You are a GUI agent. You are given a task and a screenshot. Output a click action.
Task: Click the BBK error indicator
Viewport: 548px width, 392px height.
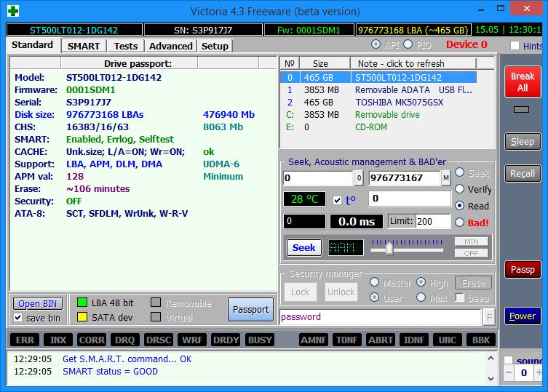pos(481,340)
